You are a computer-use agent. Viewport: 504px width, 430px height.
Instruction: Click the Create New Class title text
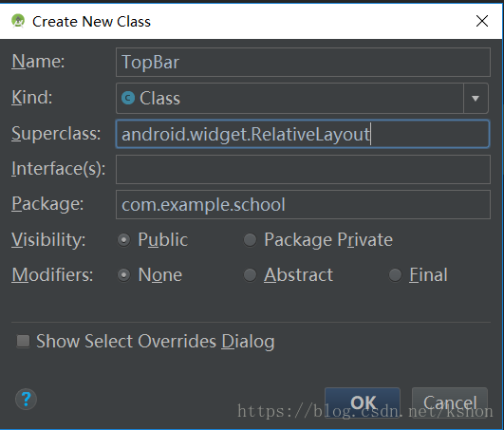point(91,22)
